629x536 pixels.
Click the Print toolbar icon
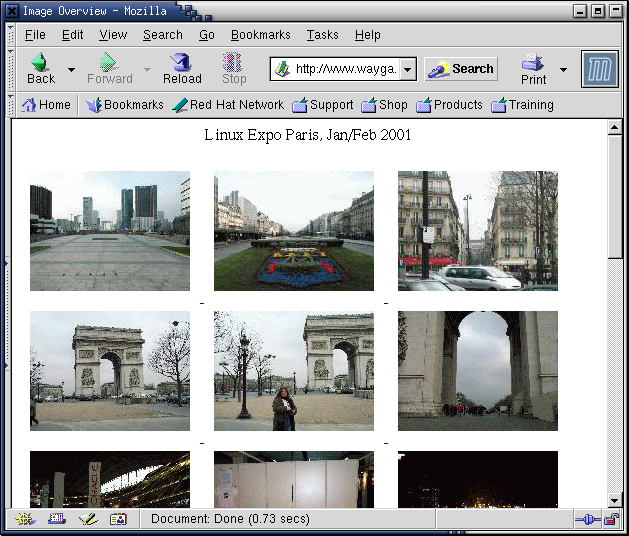[x=533, y=68]
